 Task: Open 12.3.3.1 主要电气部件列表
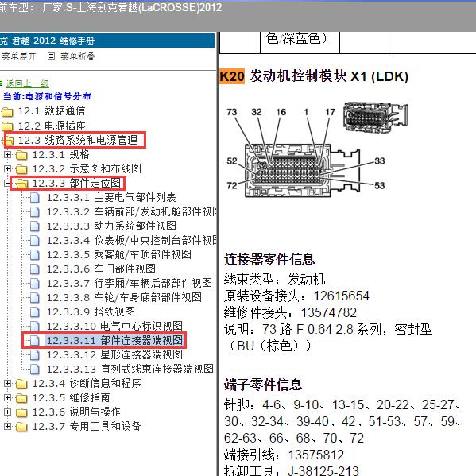pos(111,198)
